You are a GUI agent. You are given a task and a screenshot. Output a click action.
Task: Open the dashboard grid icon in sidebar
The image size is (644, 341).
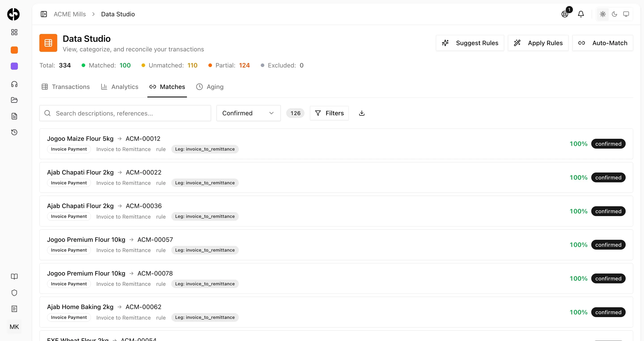[14, 32]
